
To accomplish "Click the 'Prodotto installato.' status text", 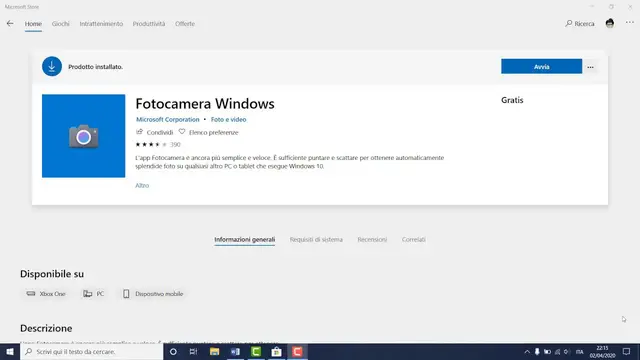I will (x=95, y=67).
